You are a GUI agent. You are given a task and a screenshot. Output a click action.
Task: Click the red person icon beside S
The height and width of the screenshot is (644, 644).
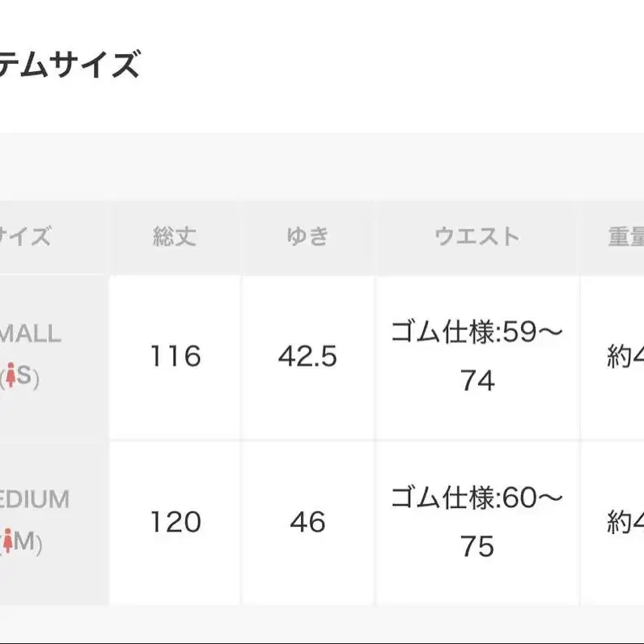11,375
